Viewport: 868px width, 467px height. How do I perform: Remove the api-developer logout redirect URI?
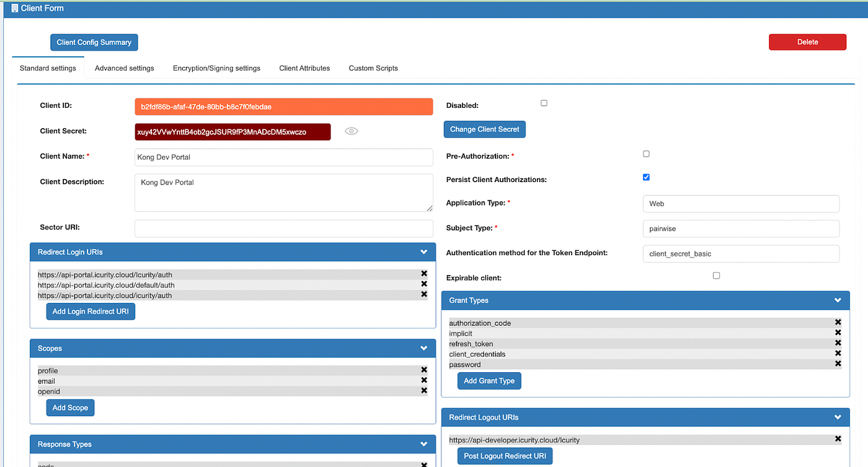click(x=838, y=439)
